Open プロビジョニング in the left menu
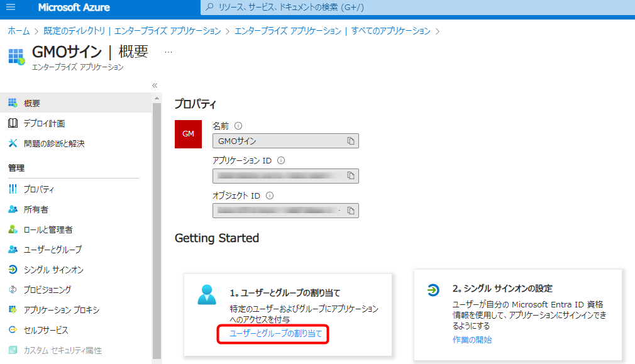This screenshot has width=635, height=364. (x=75, y=289)
